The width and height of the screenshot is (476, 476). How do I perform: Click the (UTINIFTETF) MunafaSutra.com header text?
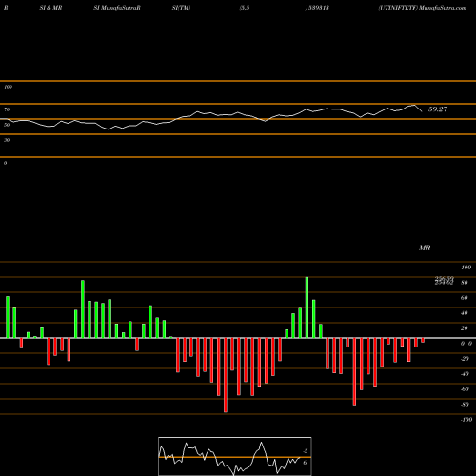pos(423,8)
